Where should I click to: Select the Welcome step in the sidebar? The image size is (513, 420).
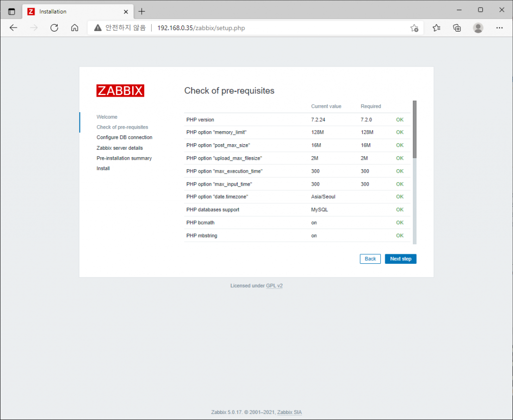click(107, 117)
